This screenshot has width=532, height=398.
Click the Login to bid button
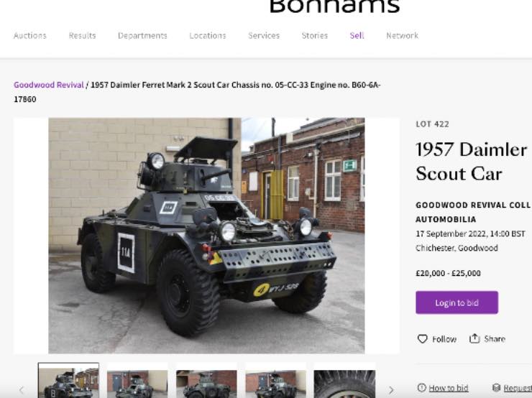tap(457, 302)
